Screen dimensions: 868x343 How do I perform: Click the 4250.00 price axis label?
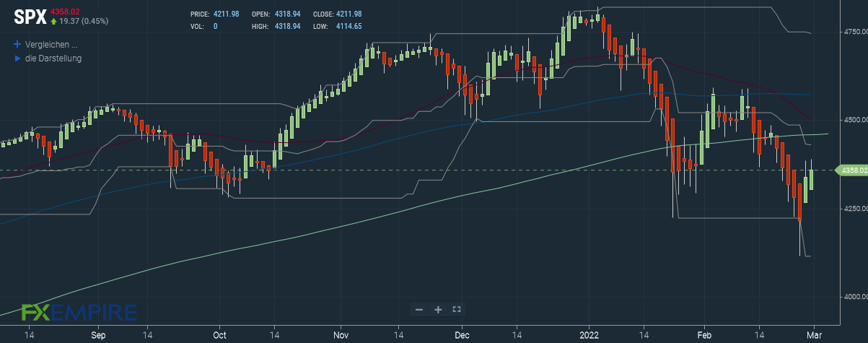[855, 209]
